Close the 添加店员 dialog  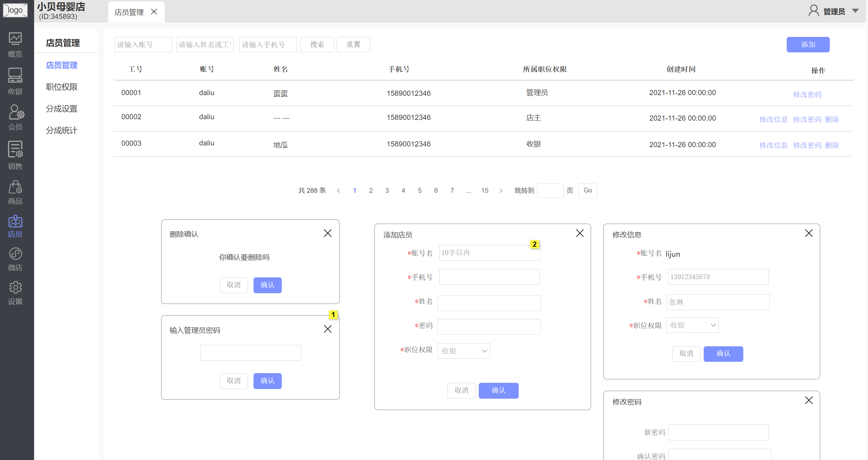pos(580,233)
